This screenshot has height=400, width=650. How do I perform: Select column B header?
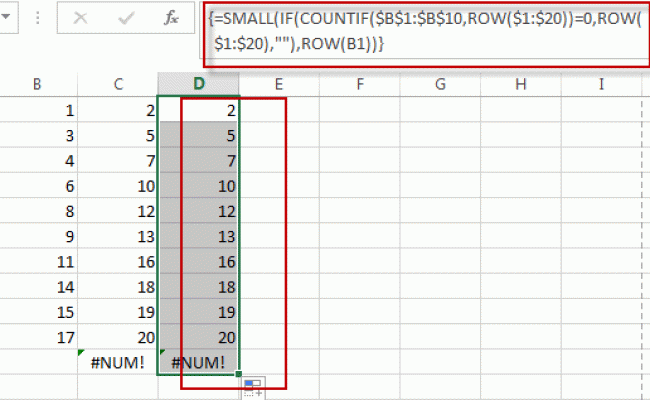pyautogui.click(x=38, y=84)
